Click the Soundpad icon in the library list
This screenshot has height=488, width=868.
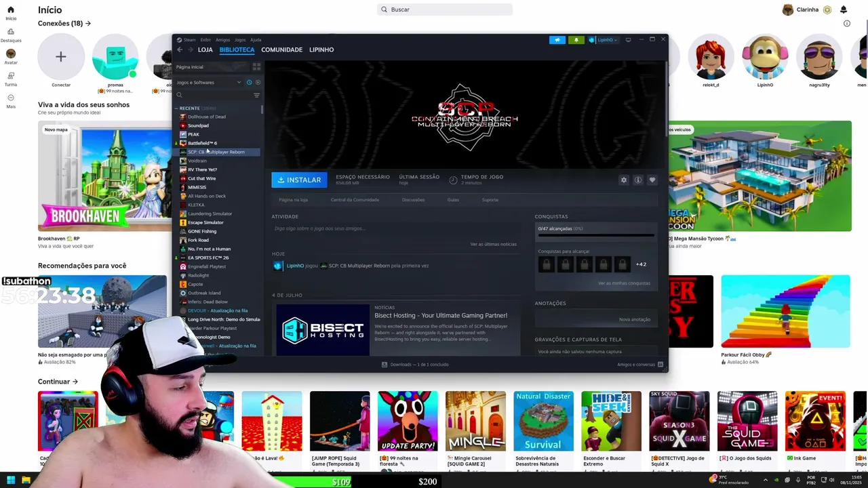(183, 125)
